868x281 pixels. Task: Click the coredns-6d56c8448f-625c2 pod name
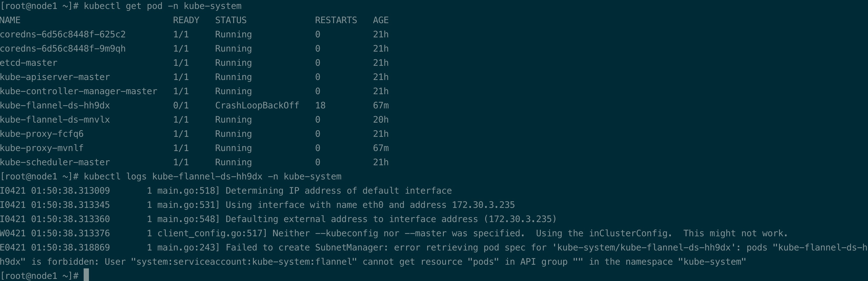pyautogui.click(x=63, y=34)
